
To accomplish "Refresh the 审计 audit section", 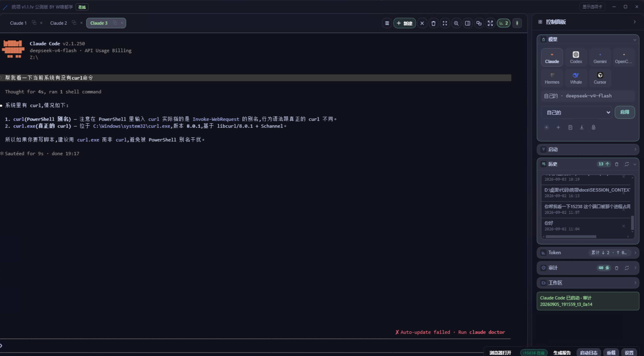I will 626,268.
